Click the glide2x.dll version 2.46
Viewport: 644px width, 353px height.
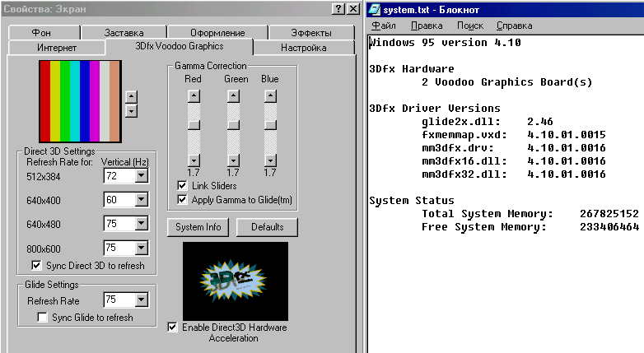tap(540, 122)
